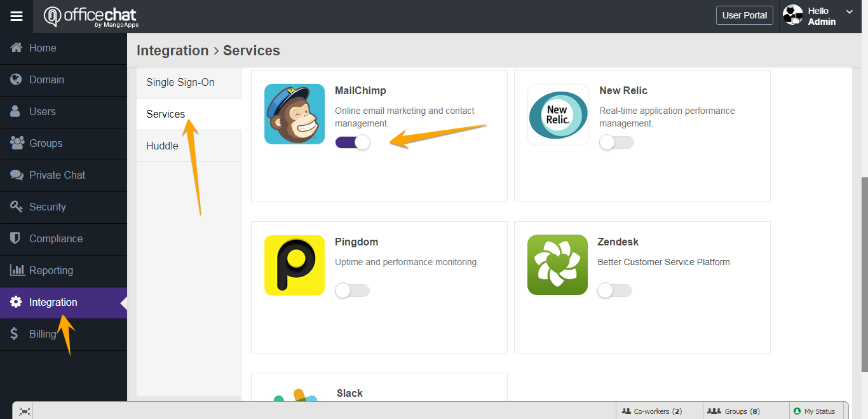Screen dimensions: 868x419
Task: Open Private Chat via speech-bubbles icon
Action: coord(17,175)
